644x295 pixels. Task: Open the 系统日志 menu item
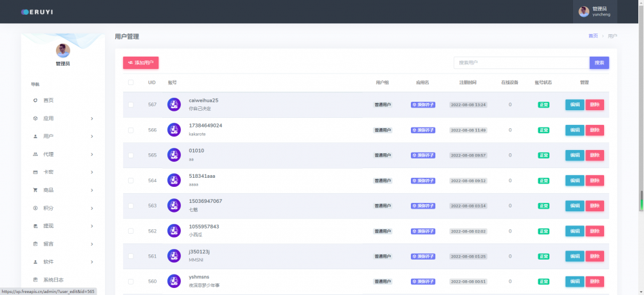tap(53, 280)
